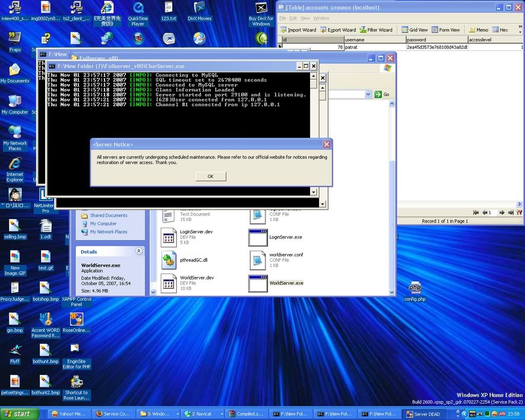Open the Filter Wizard
Image resolution: width=525 pixels, height=420 pixels.
click(376, 30)
